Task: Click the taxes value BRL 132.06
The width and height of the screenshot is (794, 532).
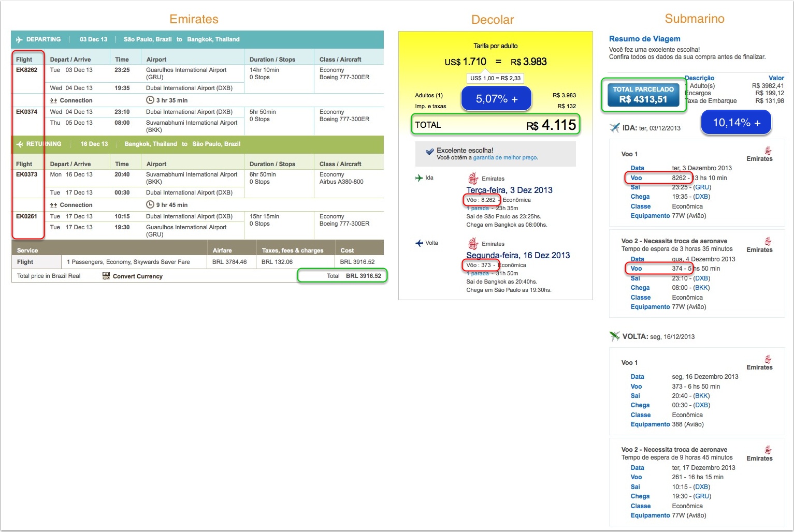Action: (x=277, y=262)
